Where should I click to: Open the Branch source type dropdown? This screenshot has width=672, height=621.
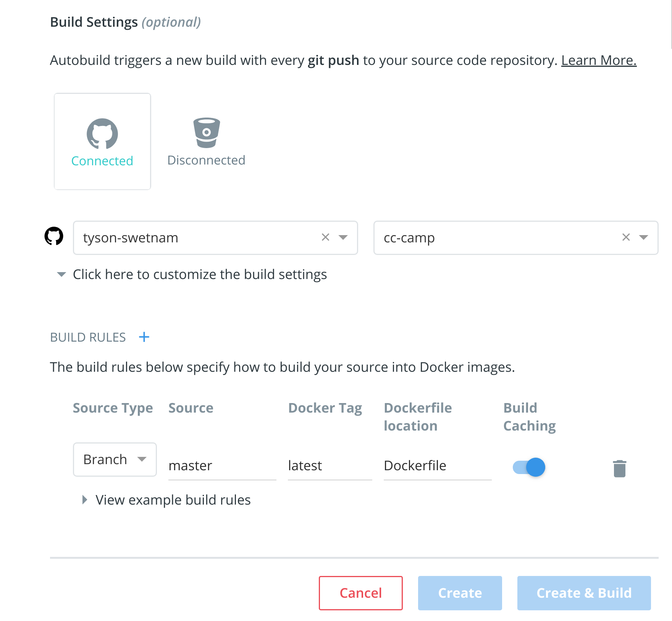[115, 460]
